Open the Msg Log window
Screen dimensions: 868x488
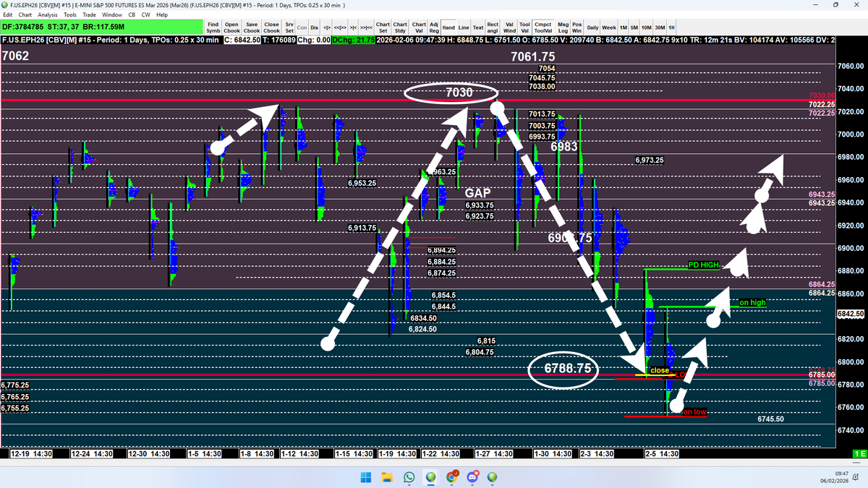(563, 27)
